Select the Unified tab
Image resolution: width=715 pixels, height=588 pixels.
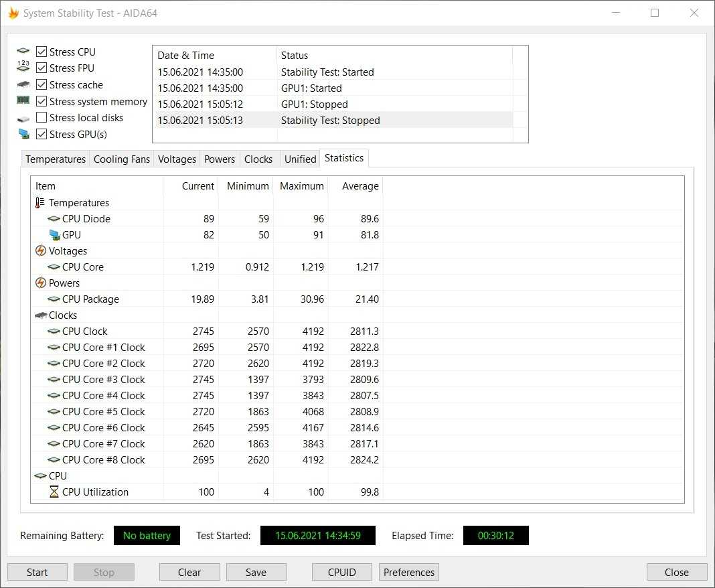coord(300,159)
